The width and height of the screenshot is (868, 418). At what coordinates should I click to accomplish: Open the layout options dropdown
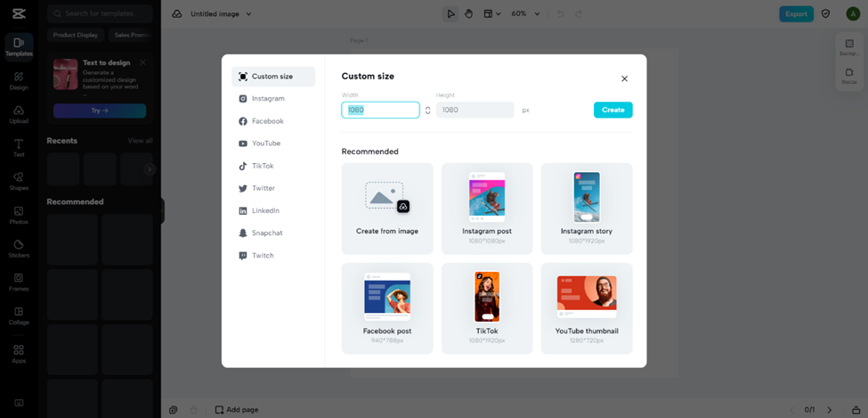point(491,14)
